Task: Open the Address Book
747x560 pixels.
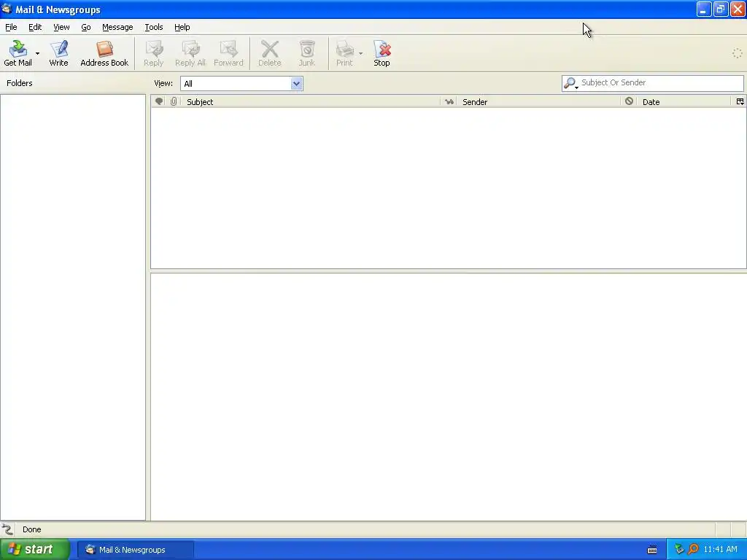Action: tap(104, 52)
